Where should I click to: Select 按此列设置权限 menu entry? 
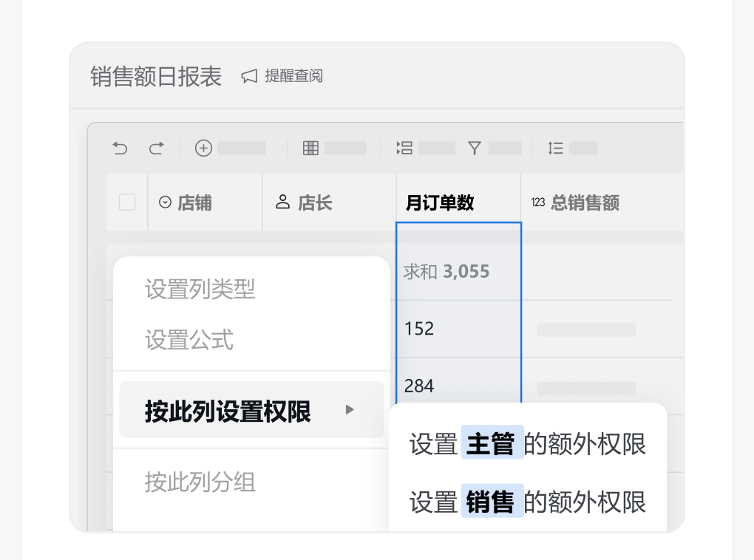(251, 409)
